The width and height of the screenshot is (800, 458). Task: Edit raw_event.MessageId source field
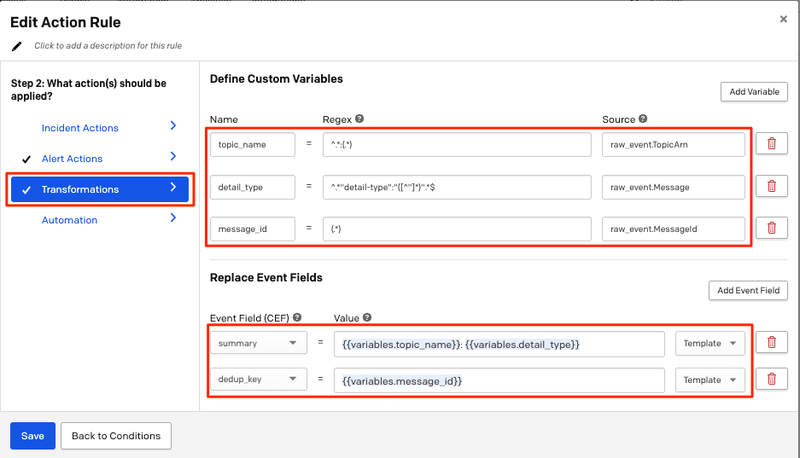pos(673,229)
